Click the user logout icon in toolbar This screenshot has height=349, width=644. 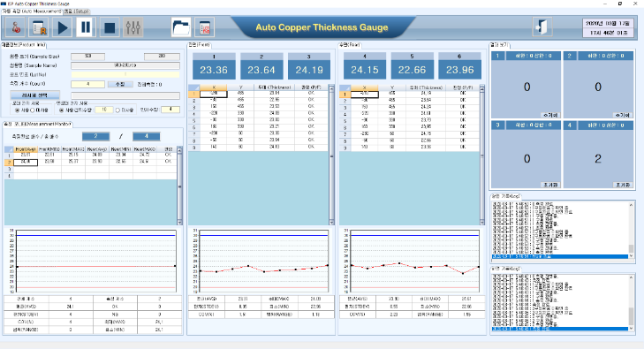coord(16,27)
